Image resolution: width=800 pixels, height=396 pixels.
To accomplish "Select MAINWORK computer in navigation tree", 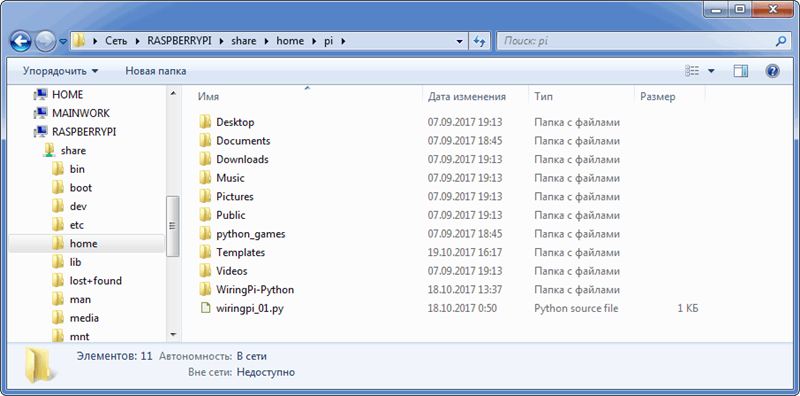I will tap(71, 113).
